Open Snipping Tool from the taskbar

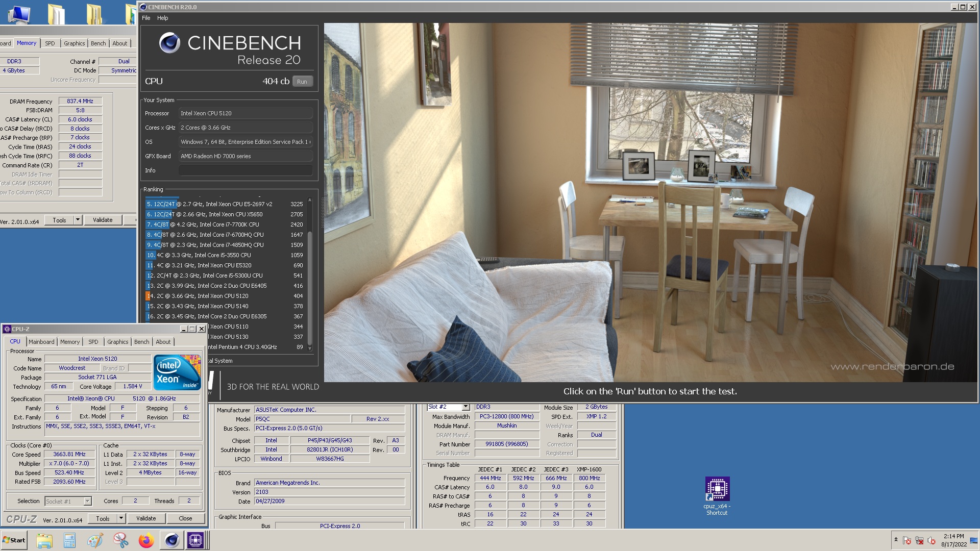(121, 540)
